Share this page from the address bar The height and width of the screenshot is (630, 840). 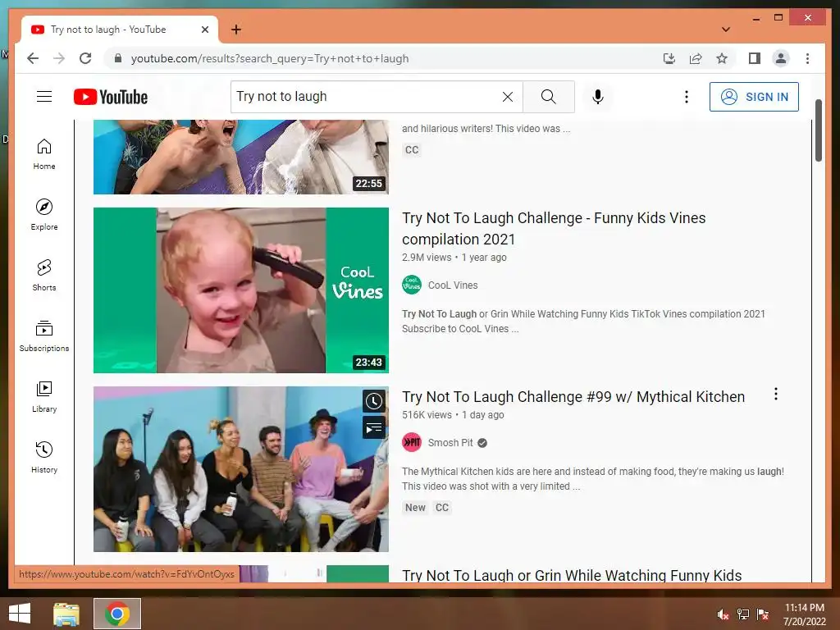pyautogui.click(x=696, y=58)
